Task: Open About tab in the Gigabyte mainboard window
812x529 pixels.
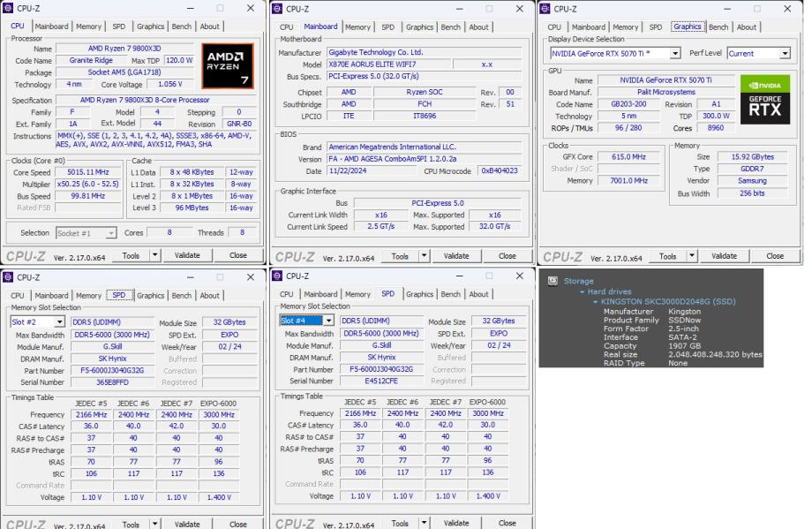Action: (478, 27)
